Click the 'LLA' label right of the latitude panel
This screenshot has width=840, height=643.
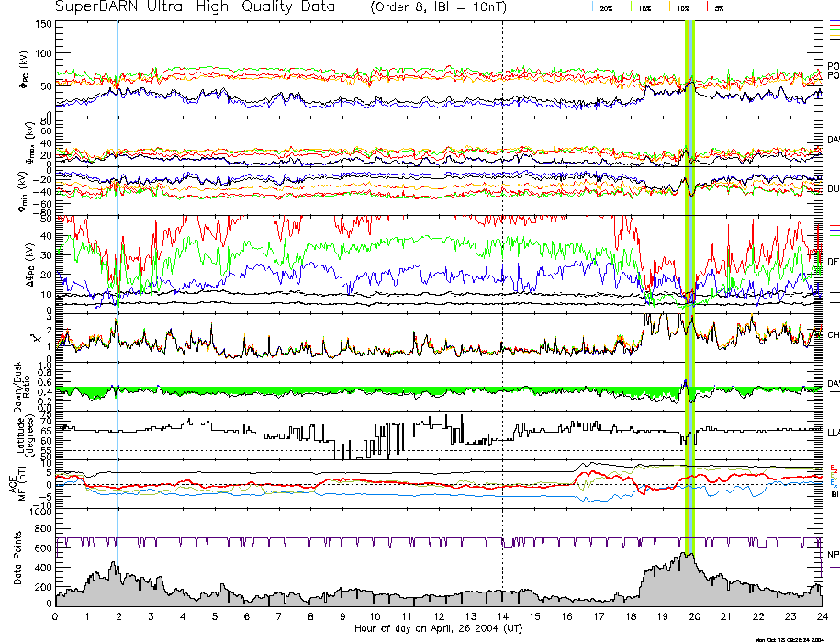coord(834,433)
